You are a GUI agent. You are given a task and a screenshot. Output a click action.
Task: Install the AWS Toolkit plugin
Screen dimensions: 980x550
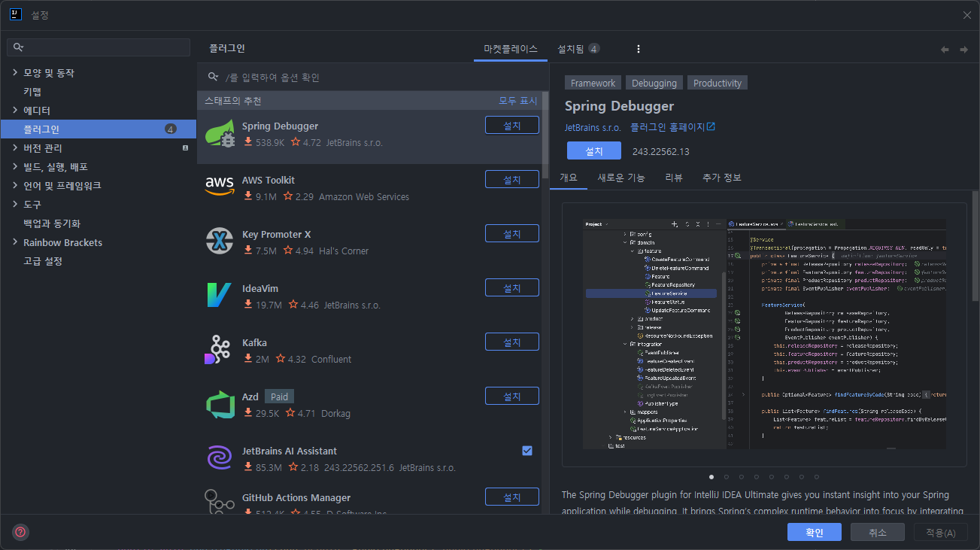click(x=512, y=179)
